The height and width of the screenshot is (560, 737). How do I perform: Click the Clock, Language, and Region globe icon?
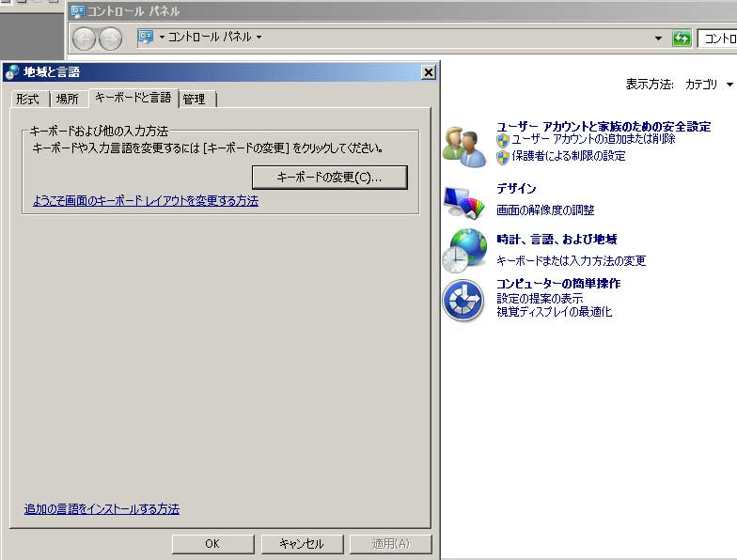click(x=465, y=250)
